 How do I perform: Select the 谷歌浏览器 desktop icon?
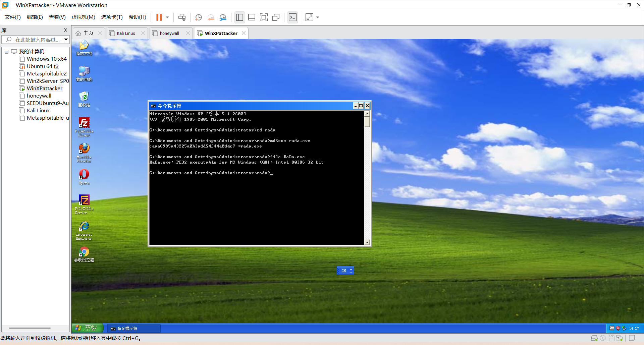(84, 254)
